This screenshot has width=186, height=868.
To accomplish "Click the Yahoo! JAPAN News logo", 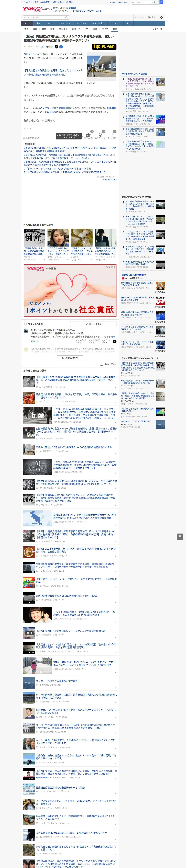I will click(37, 9).
